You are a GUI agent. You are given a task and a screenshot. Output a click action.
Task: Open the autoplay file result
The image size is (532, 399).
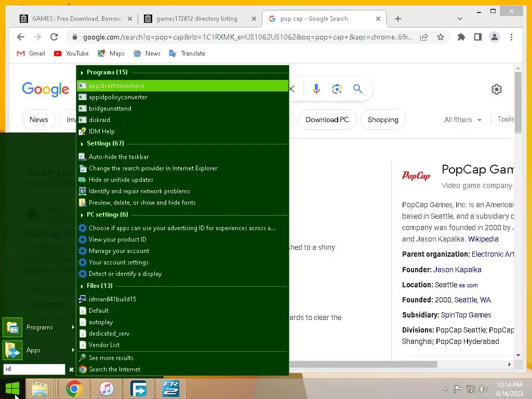click(182, 322)
